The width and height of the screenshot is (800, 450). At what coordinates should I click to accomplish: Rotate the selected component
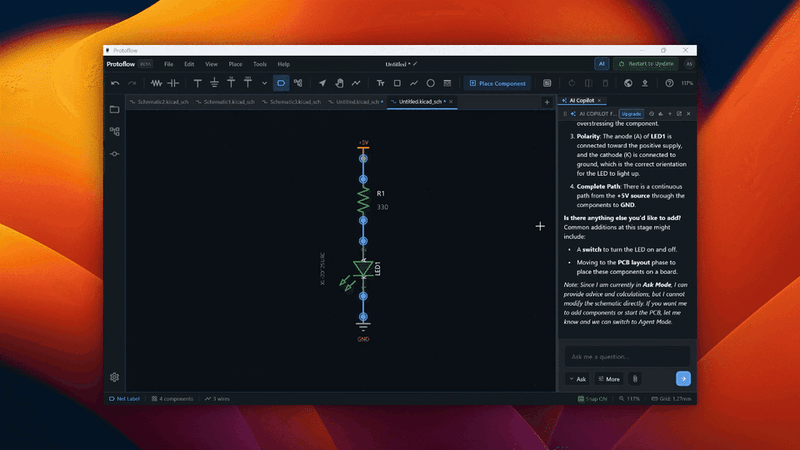pyautogui.click(x=572, y=83)
